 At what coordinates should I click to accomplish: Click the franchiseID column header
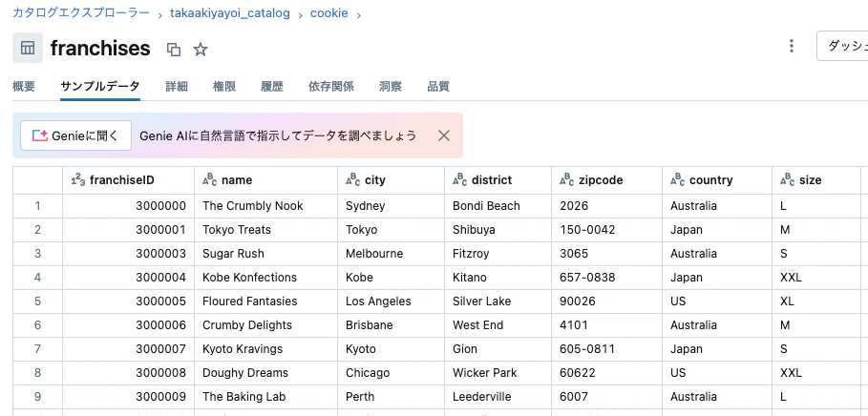point(128,180)
